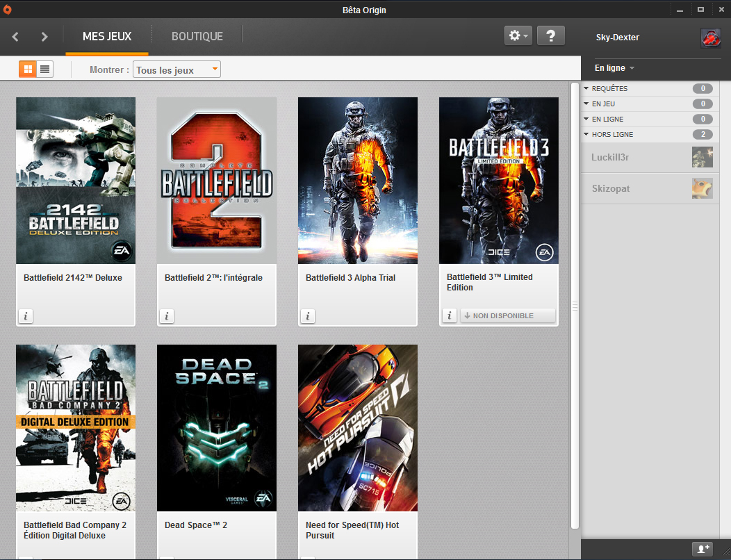Select the Bad Company 2 Digital Deluxe cover
Image resolution: width=731 pixels, height=560 pixels.
76,428
